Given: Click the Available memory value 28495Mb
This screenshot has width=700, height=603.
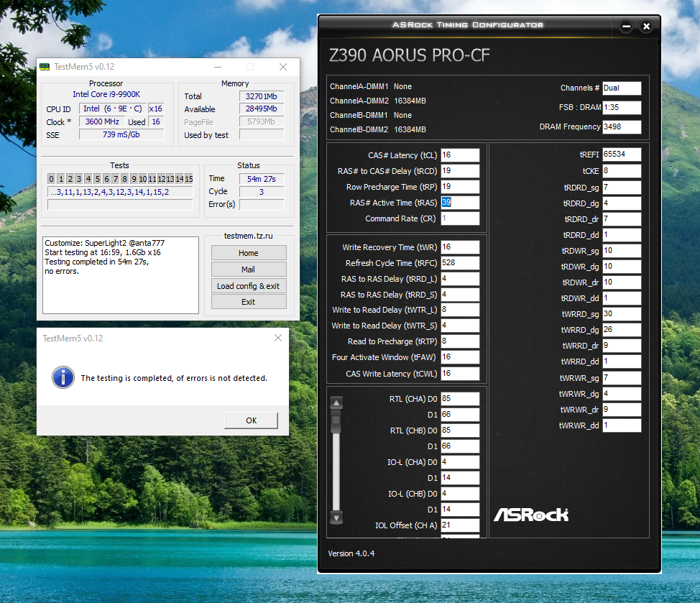Looking at the screenshot, I should (x=262, y=109).
